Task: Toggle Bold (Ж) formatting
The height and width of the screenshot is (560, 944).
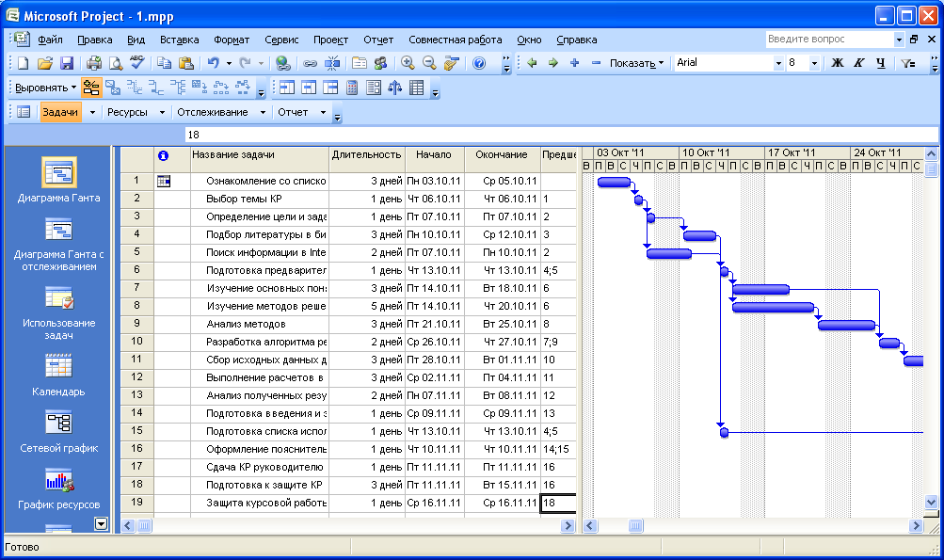Action: click(838, 63)
